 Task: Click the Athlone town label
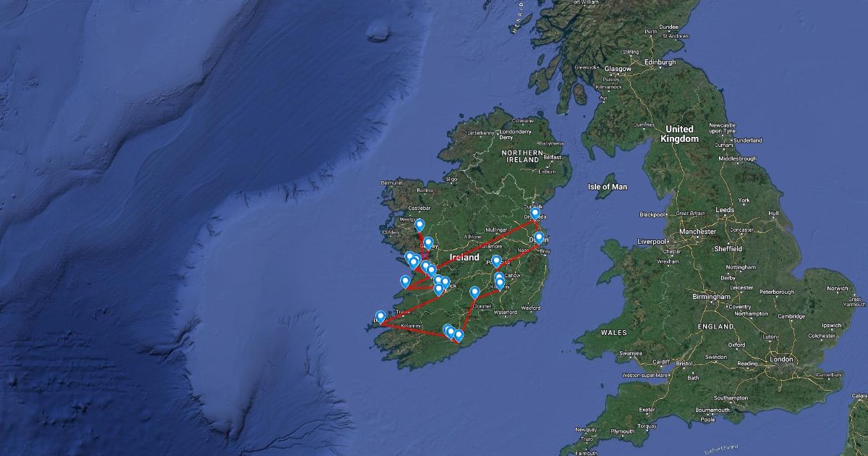pyautogui.click(x=472, y=236)
